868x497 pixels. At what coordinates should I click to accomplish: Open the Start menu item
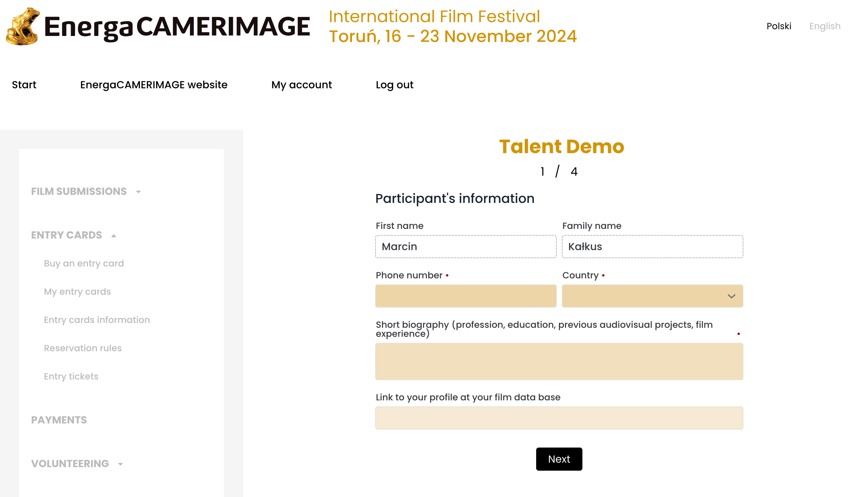coord(24,85)
